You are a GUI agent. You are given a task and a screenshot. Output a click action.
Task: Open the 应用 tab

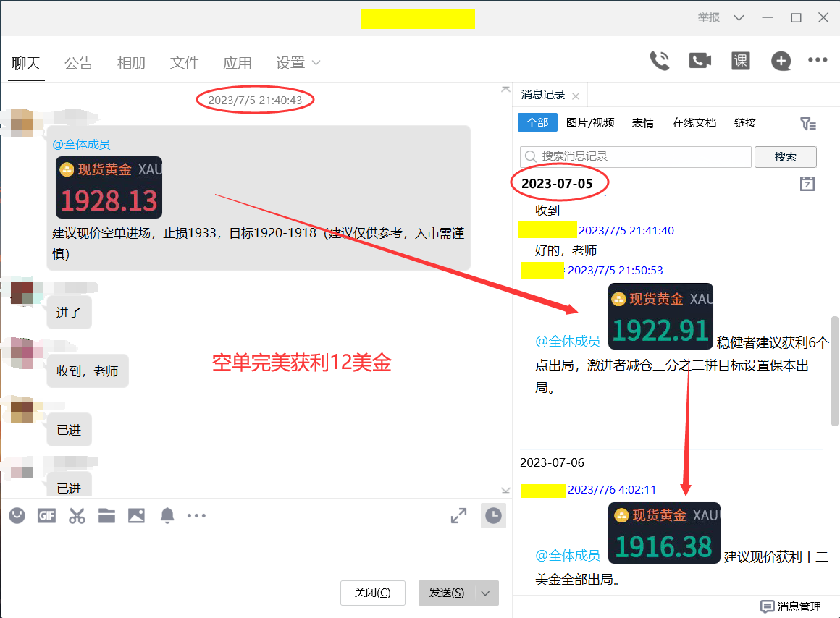point(238,63)
